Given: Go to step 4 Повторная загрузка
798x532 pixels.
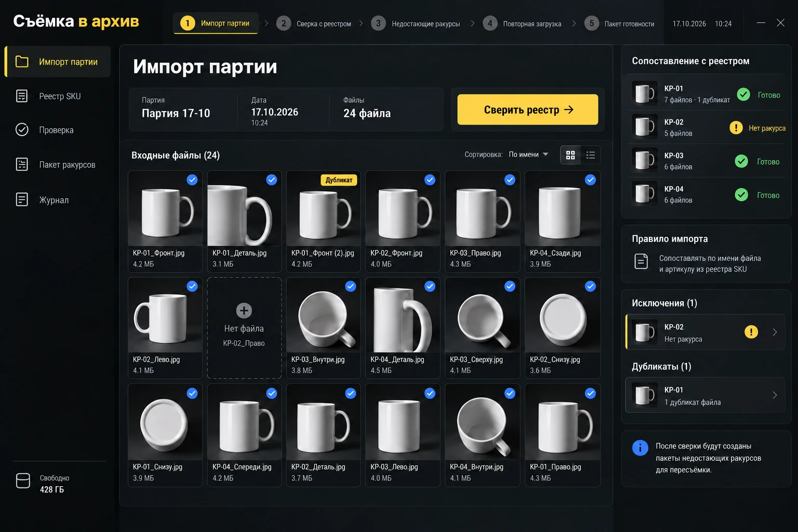Looking at the screenshot, I should pyautogui.click(x=522, y=23).
